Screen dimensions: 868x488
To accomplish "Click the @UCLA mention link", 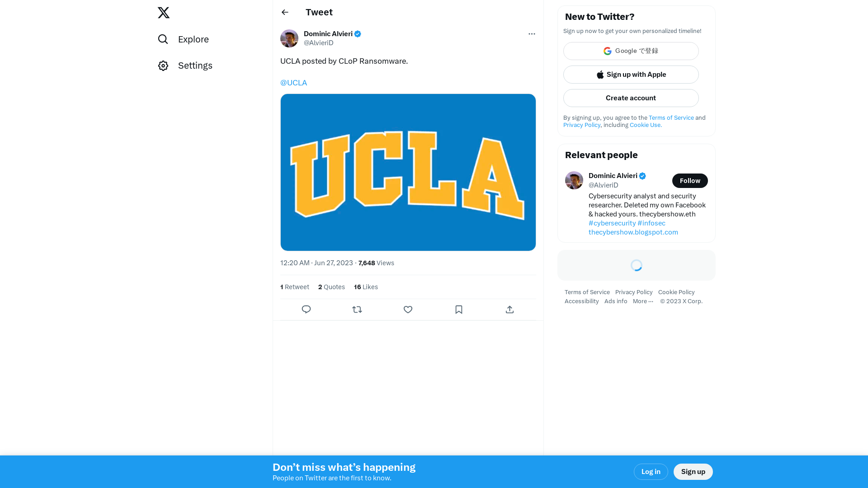I will pyautogui.click(x=293, y=83).
